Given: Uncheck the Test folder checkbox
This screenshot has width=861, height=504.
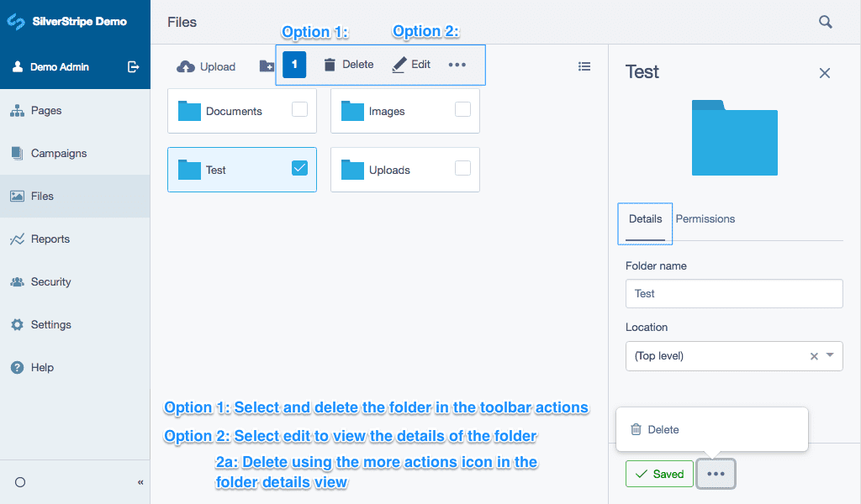Looking at the screenshot, I should [299, 168].
